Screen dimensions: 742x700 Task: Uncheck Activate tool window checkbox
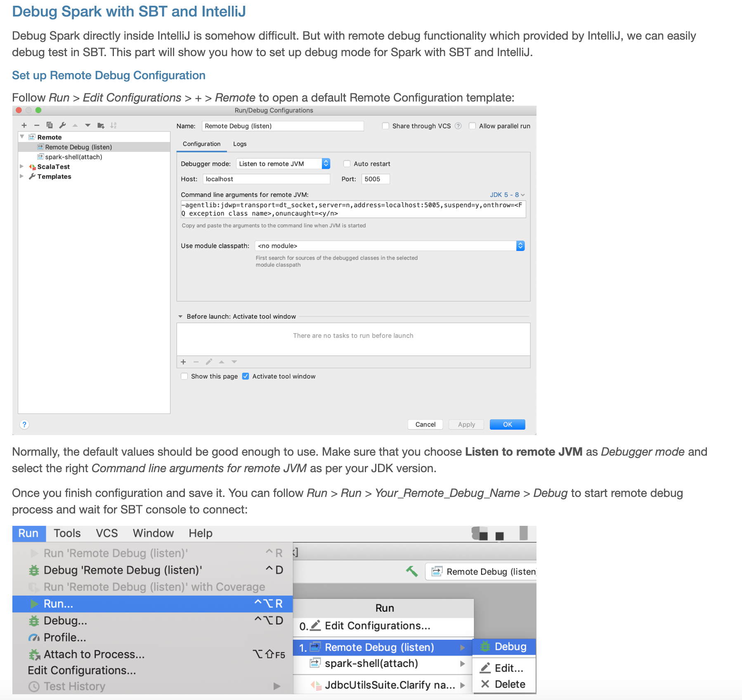click(x=246, y=376)
